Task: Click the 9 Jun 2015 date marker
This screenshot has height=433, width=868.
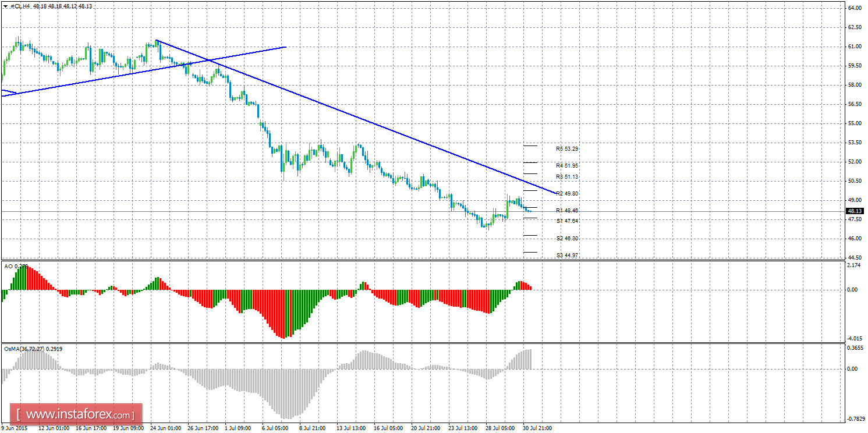Action: click(x=15, y=428)
